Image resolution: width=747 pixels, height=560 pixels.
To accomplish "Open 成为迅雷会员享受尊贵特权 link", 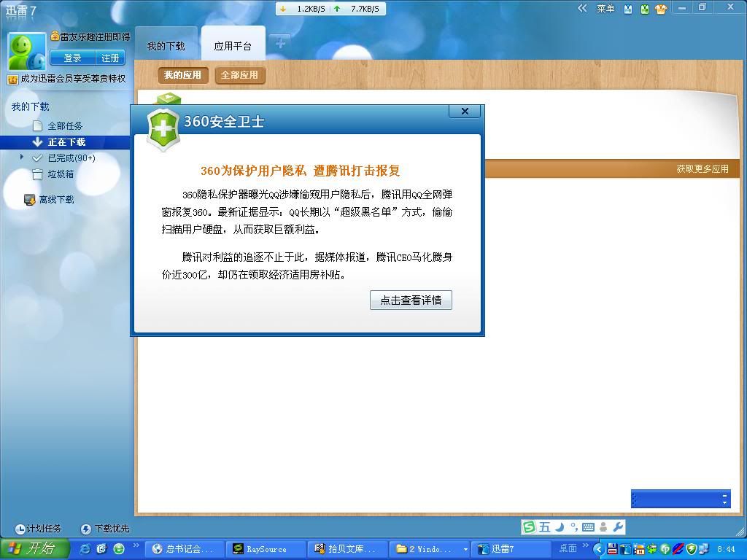I will (73, 79).
